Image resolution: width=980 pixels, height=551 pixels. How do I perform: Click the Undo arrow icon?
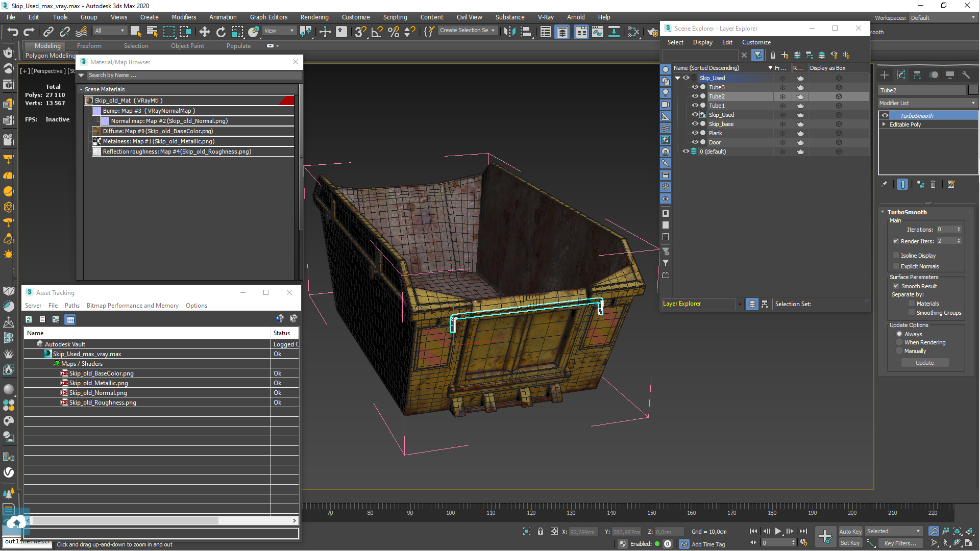point(12,32)
